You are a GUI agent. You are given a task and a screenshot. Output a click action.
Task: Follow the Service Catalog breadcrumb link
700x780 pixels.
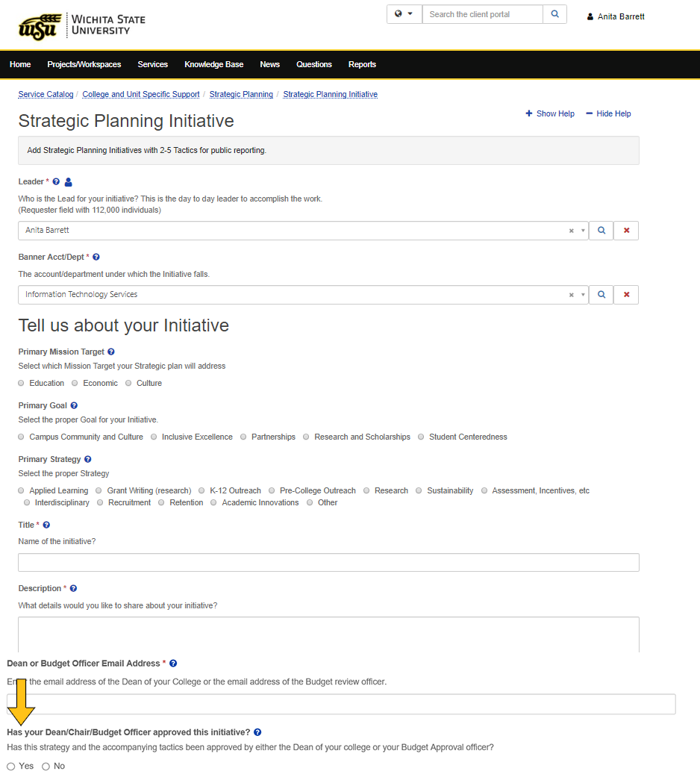point(46,94)
